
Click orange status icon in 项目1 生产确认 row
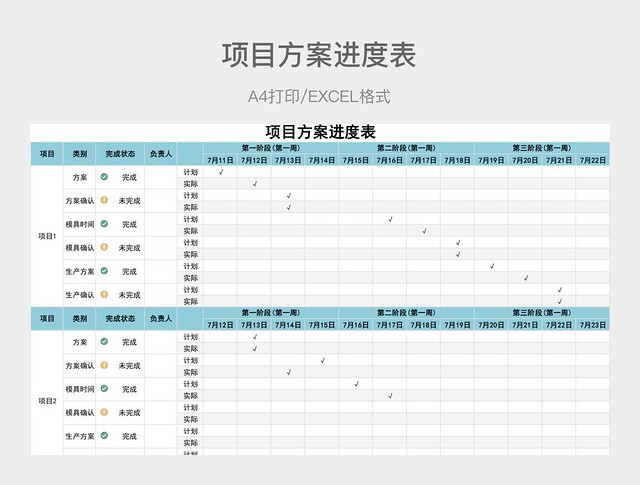point(104,294)
